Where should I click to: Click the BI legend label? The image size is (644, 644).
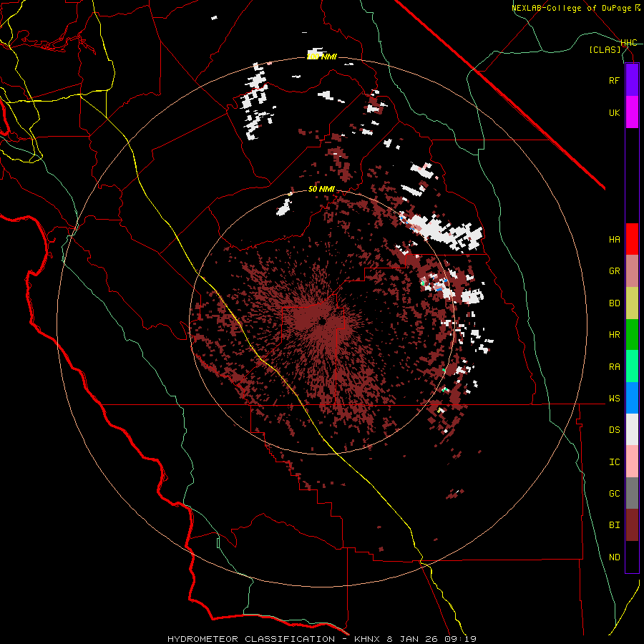(x=614, y=525)
